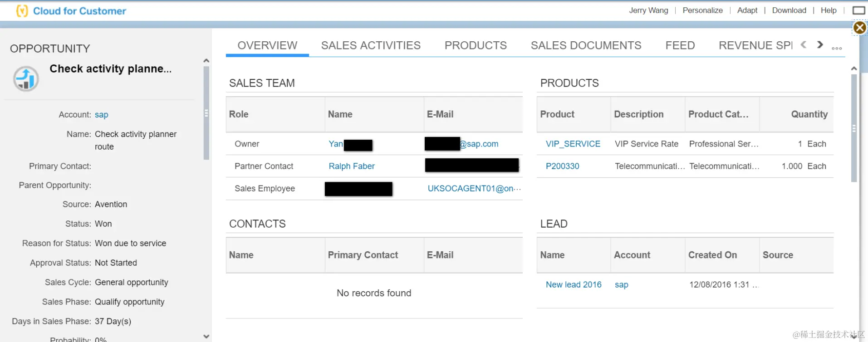Select the Sales Documents tab

(586, 45)
